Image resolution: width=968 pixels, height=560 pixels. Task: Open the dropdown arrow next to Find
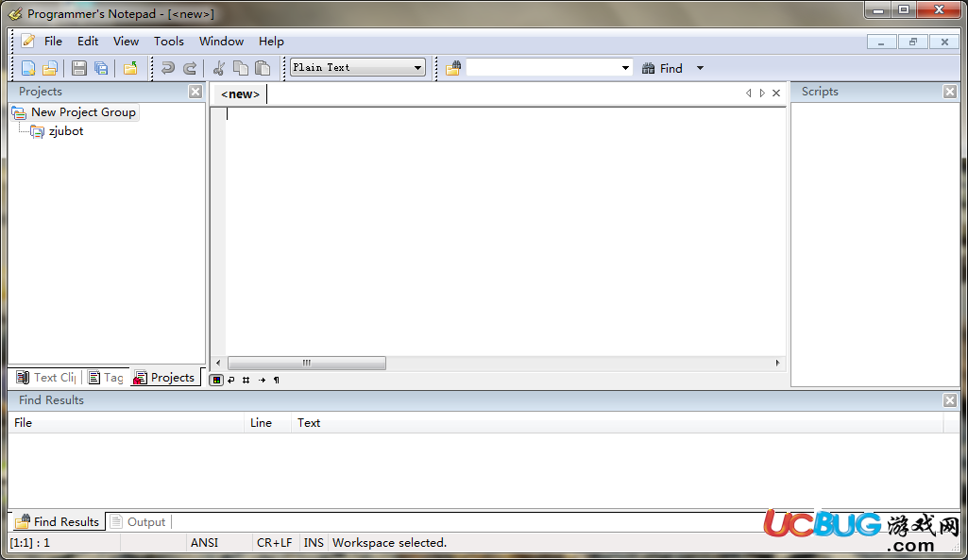(700, 68)
